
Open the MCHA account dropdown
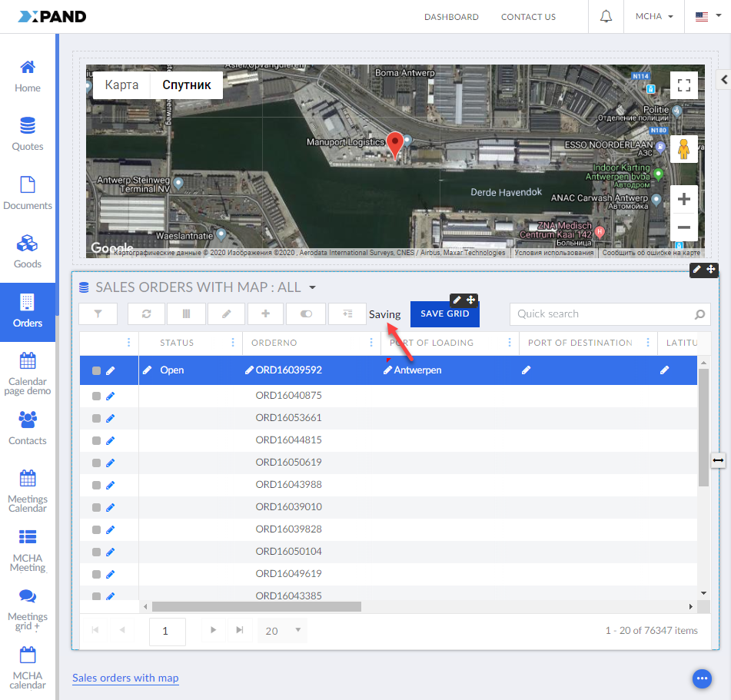click(x=654, y=16)
